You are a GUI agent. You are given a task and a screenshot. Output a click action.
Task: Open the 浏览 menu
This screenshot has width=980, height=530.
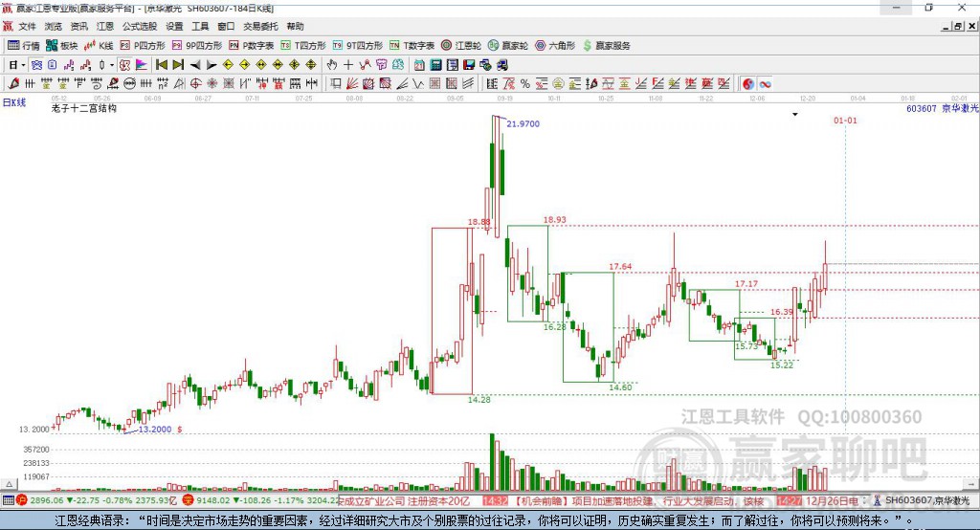[x=54, y=26]
